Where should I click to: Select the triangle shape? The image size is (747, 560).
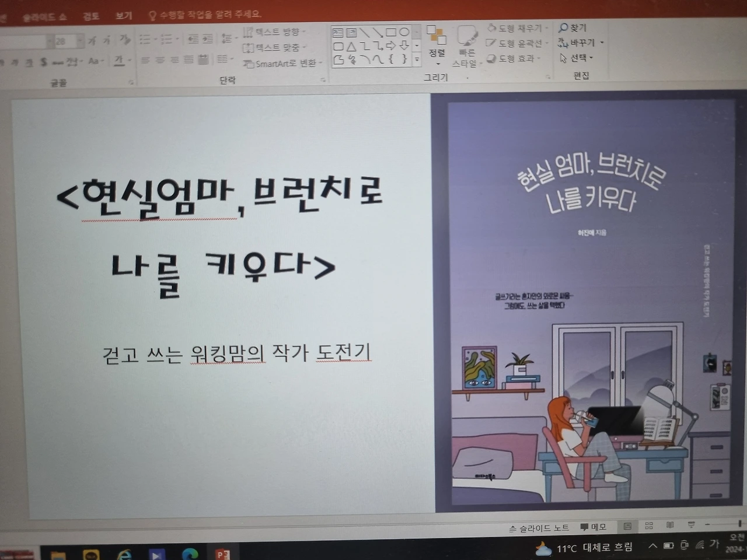(351, 46)
